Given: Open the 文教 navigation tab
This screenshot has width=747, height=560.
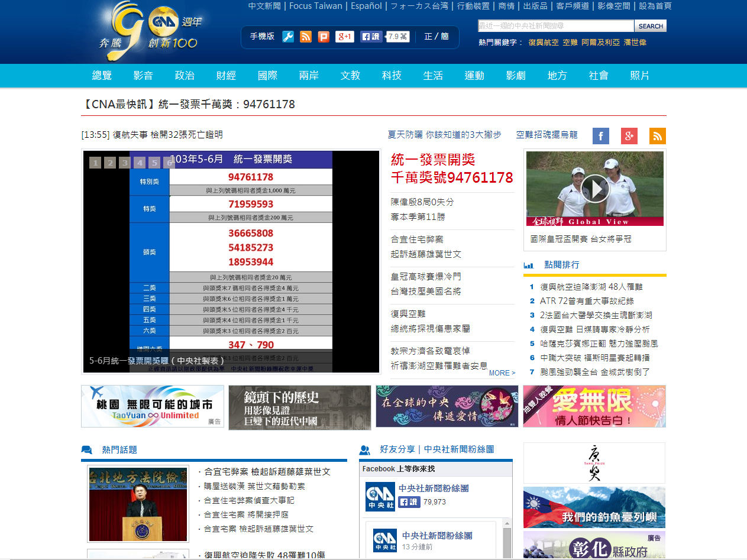Looking at the screenshot, I should [x=350, y=76].
